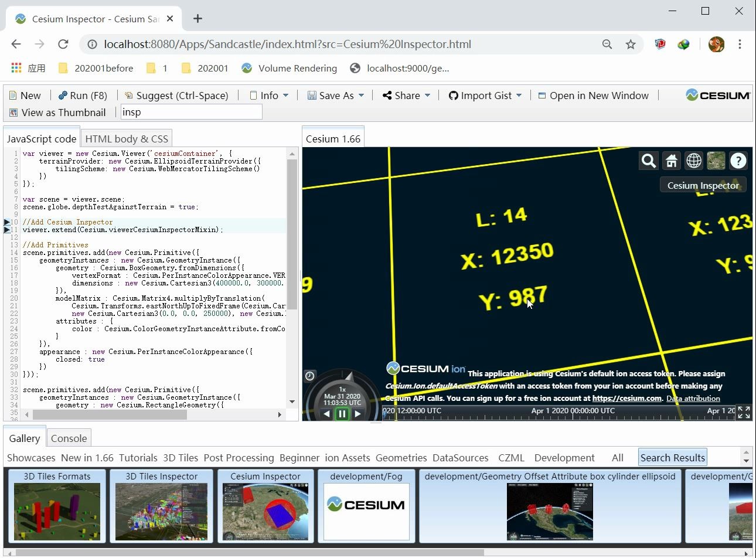Click the Cesium ion logo credit
This screenshot has height=558, width=756.
coord(426,369)
